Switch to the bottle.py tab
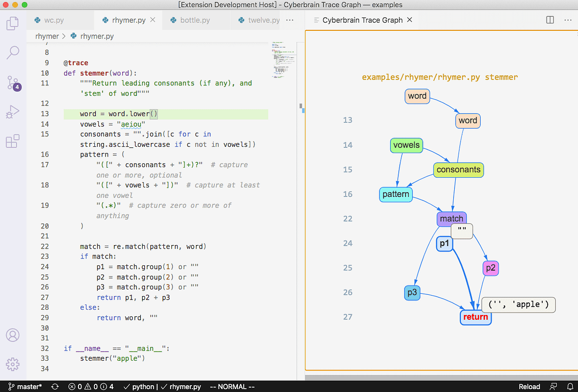Viewport: 578px width, 392px height. coord(196,20)
